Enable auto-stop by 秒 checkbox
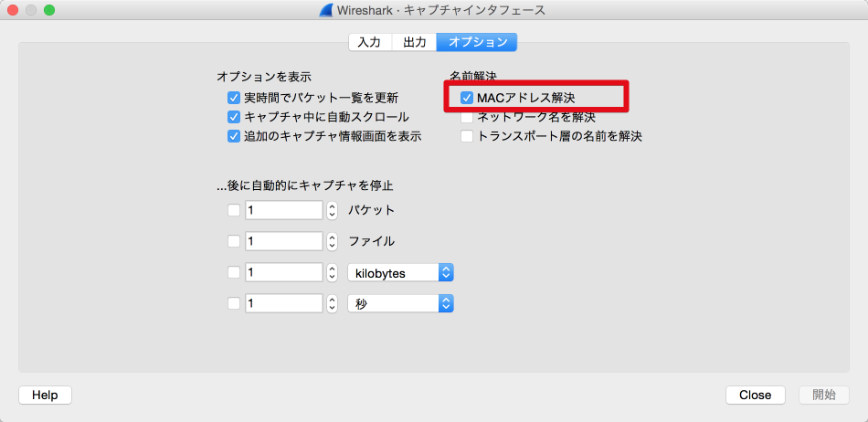 tap(234, 303)
